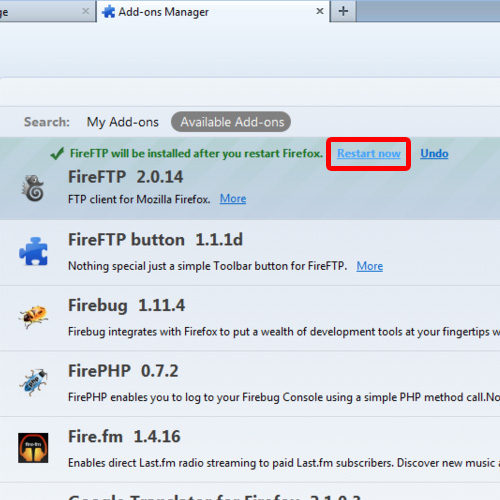This screenshot has width=500, height=500.
Task: Close the Add-ons Manager tab
Action: pos(320,11)
